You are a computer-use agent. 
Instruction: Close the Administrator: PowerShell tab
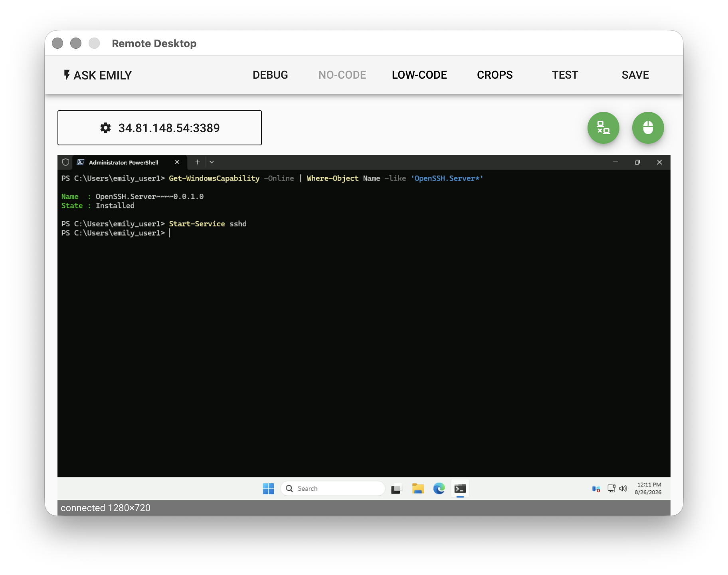[x=177, y=162]
